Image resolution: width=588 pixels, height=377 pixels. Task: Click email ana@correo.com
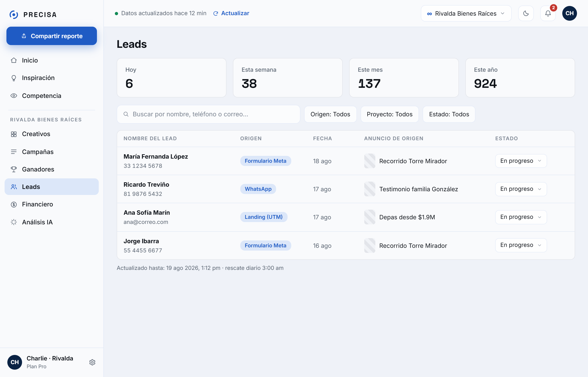146,222
